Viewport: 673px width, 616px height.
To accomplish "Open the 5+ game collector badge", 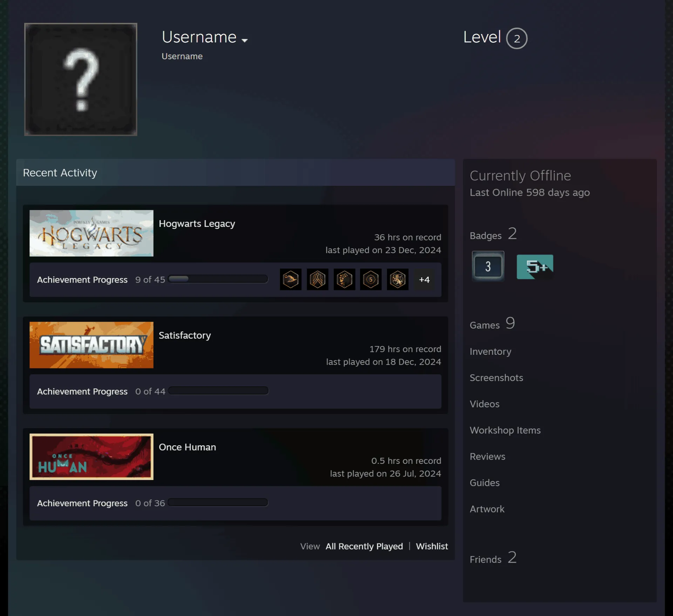I will tap(535, 266).
